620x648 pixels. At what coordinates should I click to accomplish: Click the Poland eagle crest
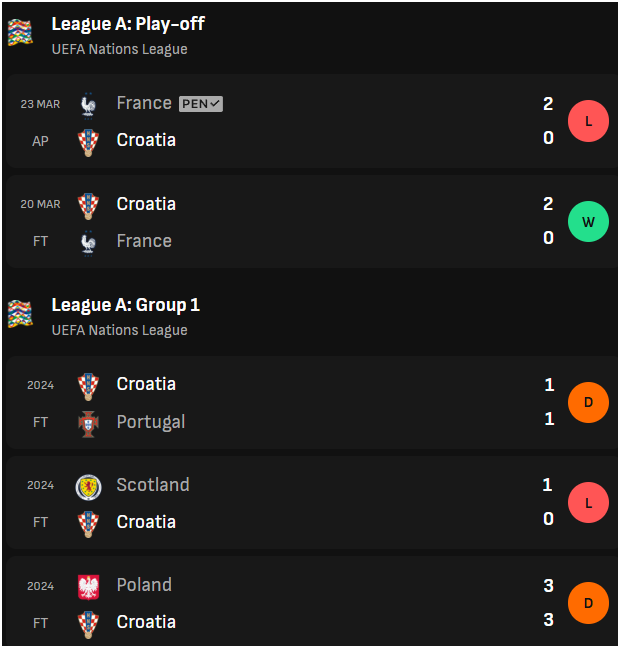pos(88,587)
